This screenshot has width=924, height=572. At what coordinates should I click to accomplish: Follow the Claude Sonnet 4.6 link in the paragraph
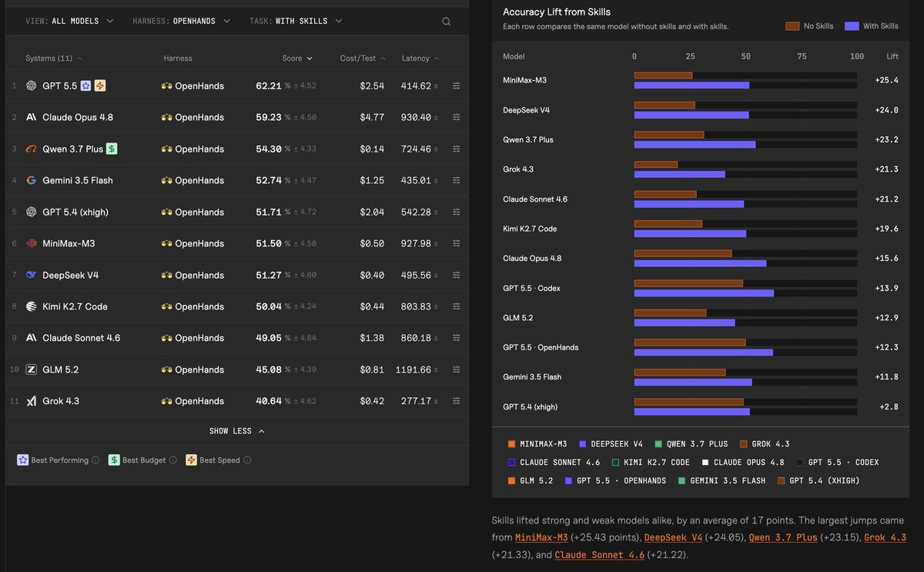pos(600,555)
